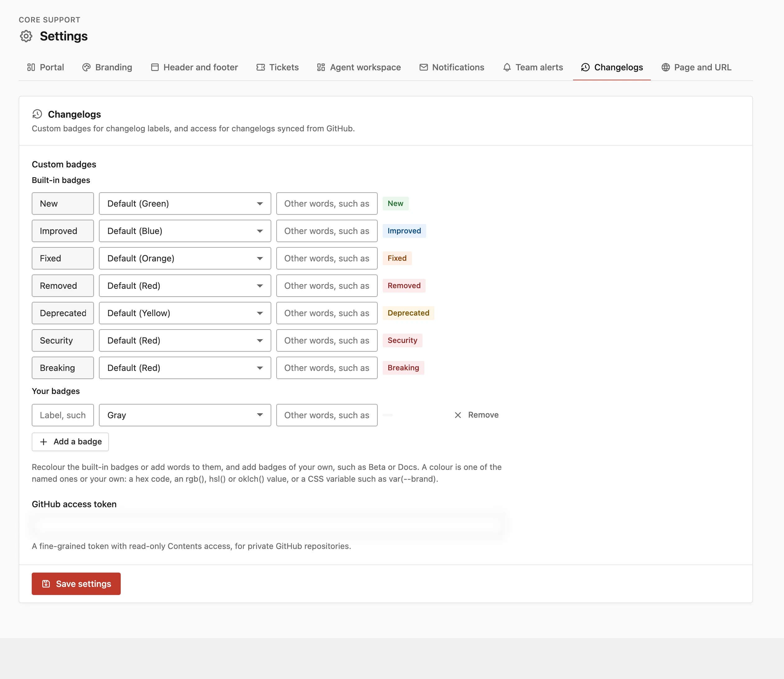Click the Other words field for Fixed
This screenshot has height=679, width=784.
pyautogui.click(x=326, y=258)
